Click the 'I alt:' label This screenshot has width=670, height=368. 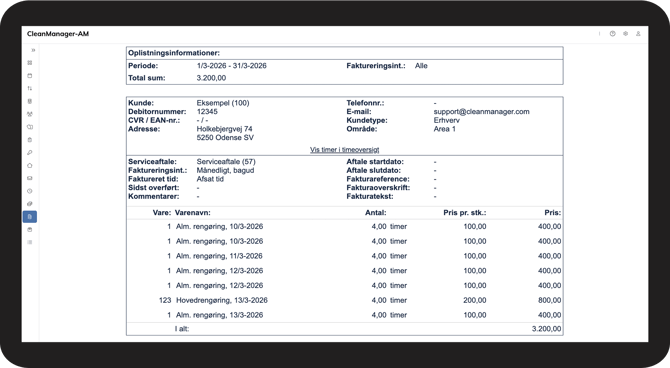coord(182,329)
